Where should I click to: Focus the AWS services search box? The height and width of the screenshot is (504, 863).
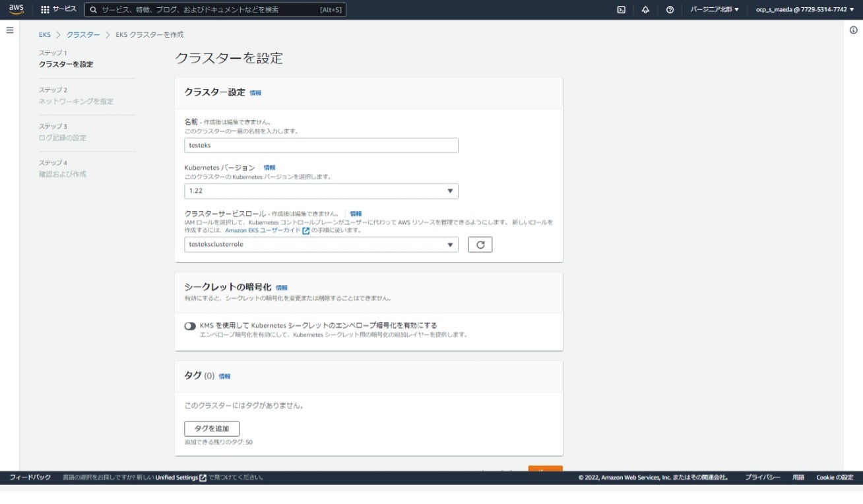pyautogui.click(x=215, y=10)
